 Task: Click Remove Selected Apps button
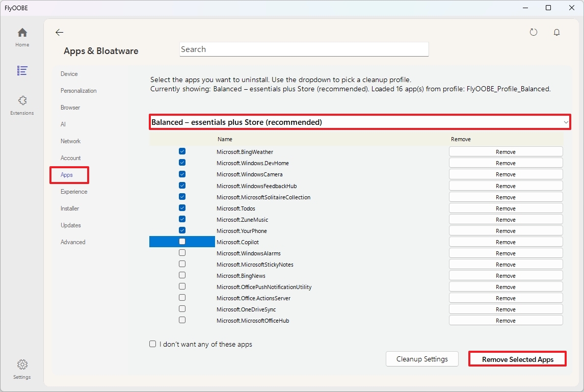[x=517, y=359]
